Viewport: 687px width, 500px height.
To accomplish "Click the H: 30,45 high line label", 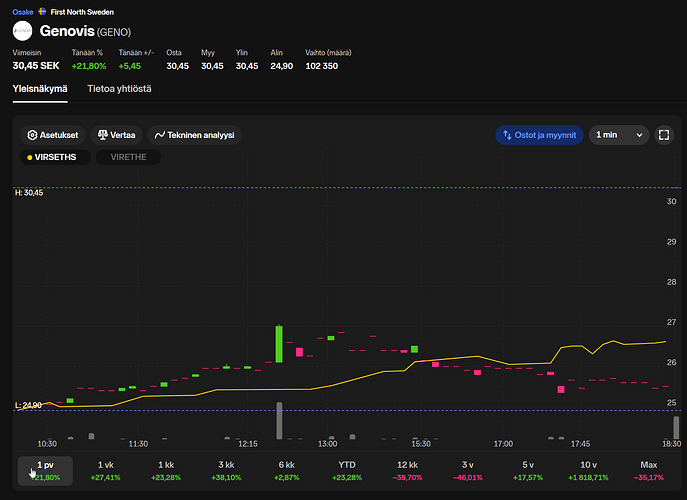I will click(29, 193).
